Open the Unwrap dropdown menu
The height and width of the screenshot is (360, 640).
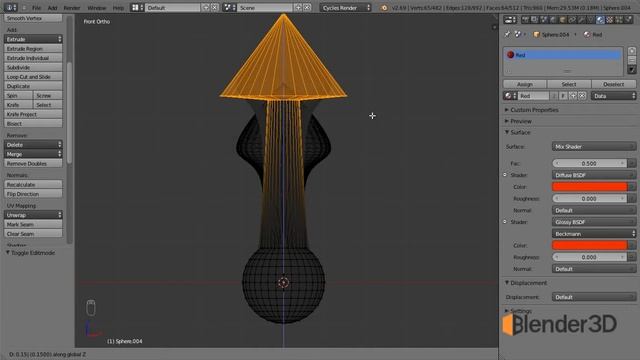point(33,215)
